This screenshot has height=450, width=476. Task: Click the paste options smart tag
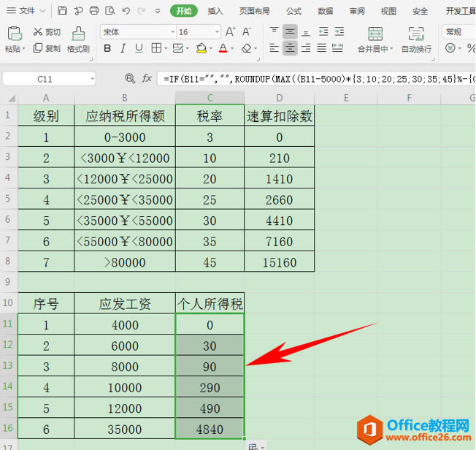(256, 446)
